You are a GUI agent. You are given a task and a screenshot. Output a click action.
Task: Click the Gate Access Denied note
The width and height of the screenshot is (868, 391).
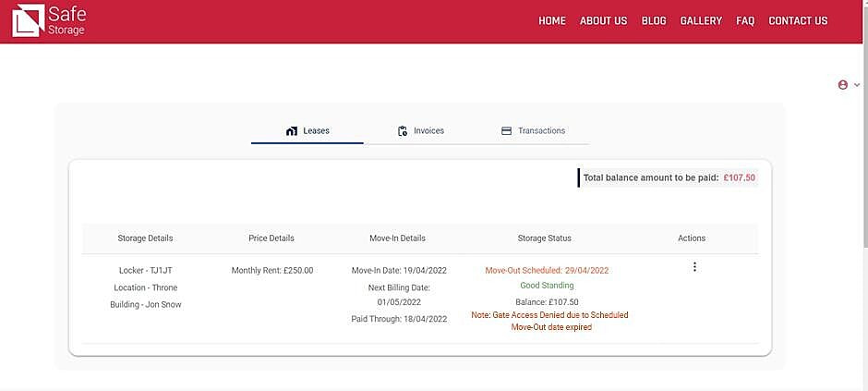pos(549,322)
